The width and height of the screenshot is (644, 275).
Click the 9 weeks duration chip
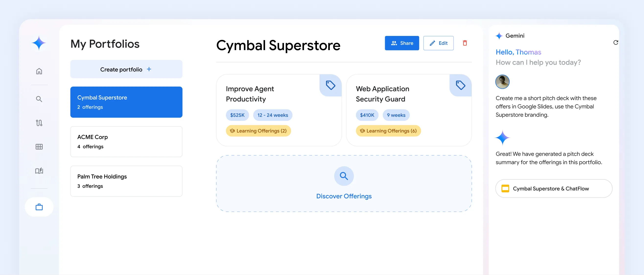click(x=396, y=115)
